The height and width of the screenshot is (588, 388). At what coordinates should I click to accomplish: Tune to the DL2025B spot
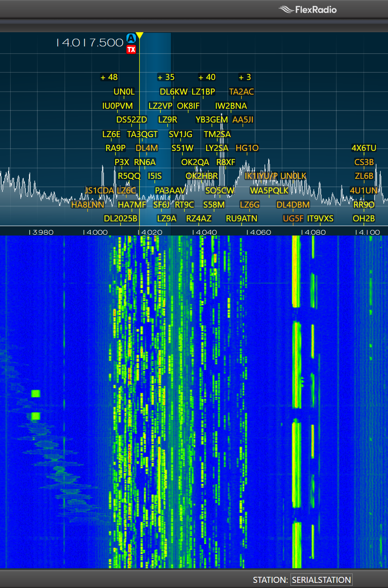click(120, 218)
